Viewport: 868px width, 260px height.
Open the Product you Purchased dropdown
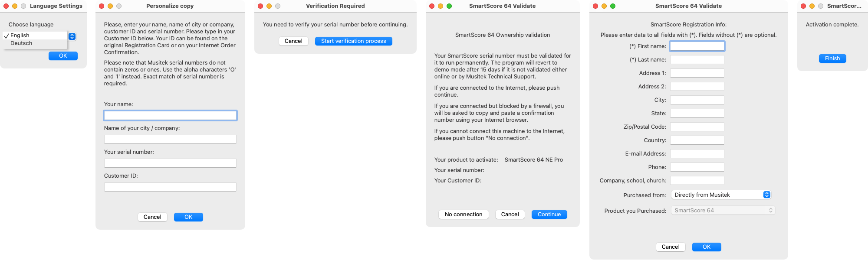coord(723,211)
